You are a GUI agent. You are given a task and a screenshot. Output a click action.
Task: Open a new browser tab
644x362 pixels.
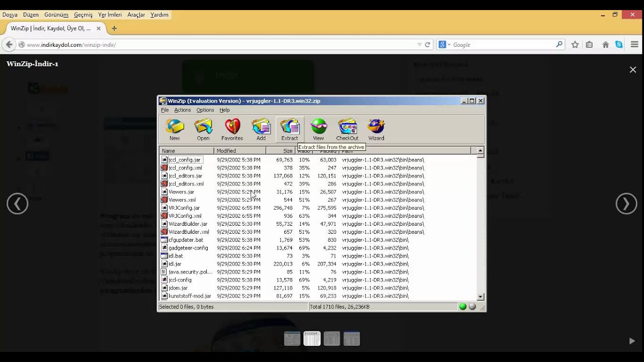[x=114, y=29]
